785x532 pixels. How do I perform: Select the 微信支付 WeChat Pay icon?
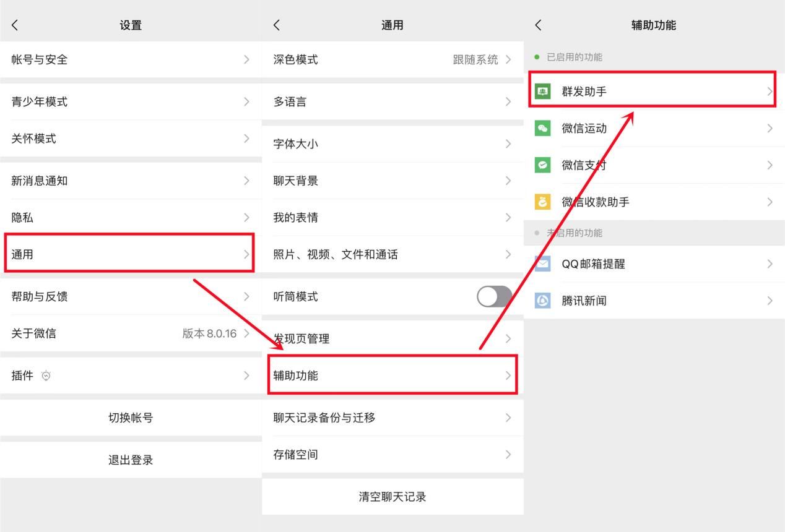(x=542, y=165)
